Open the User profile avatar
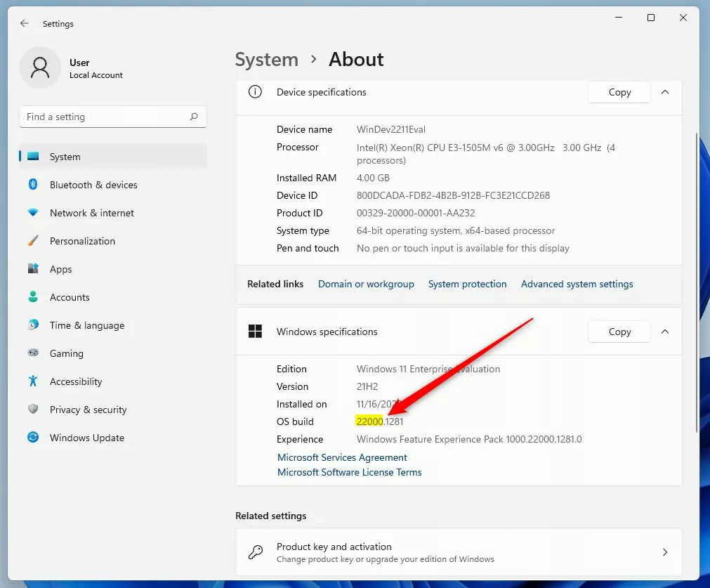The height and width of the screenshot is (588, 710). 40,67
